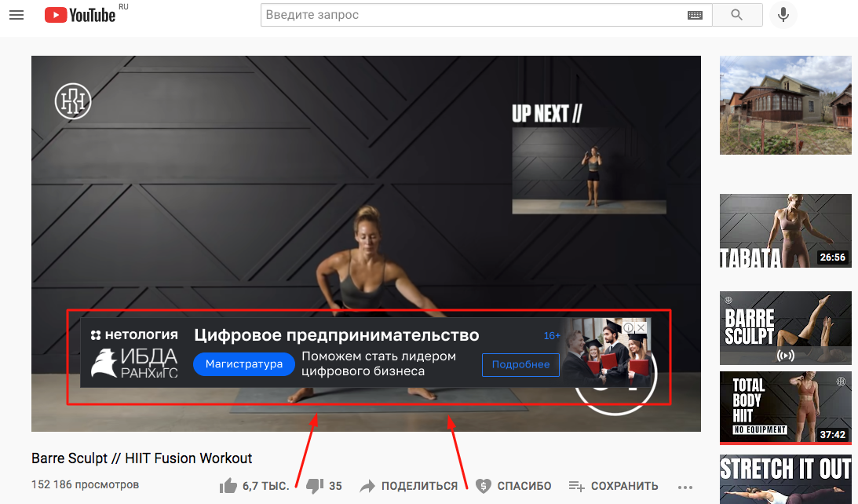Open the TABATA video thumbnail

click(785, 231)
